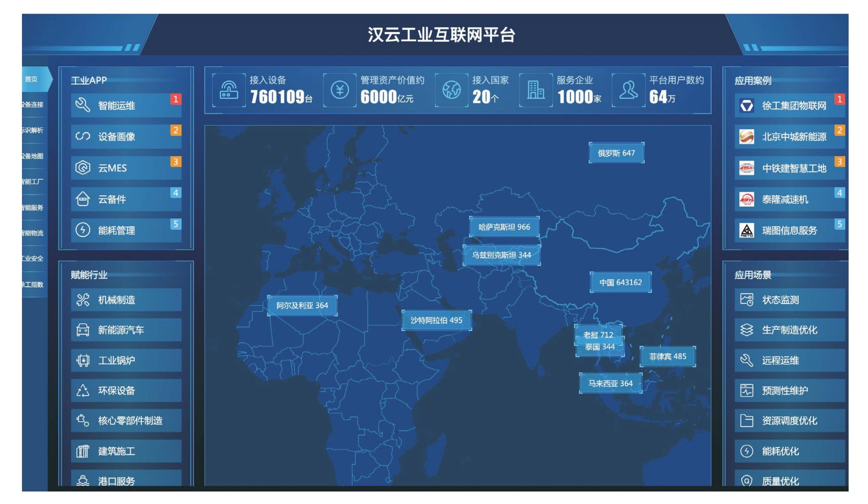Click the 接入国家 globe icon

[451, 90]
